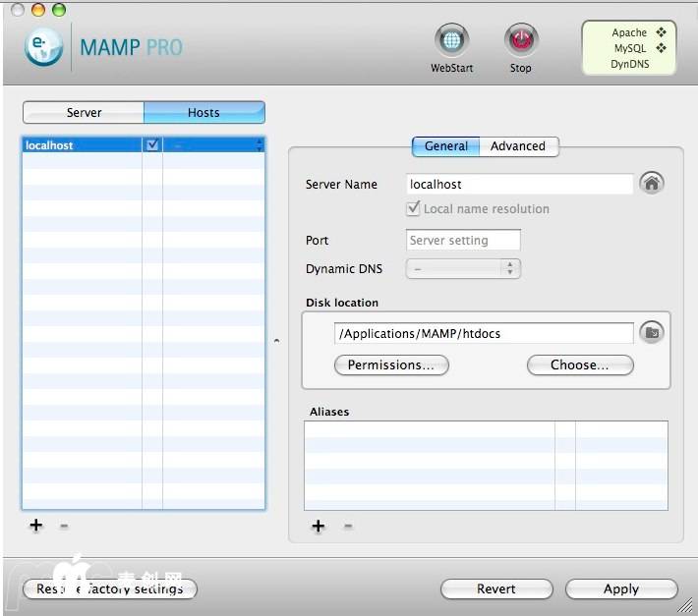
Task: Click the Revert button
Action: (x=496, y=588)
